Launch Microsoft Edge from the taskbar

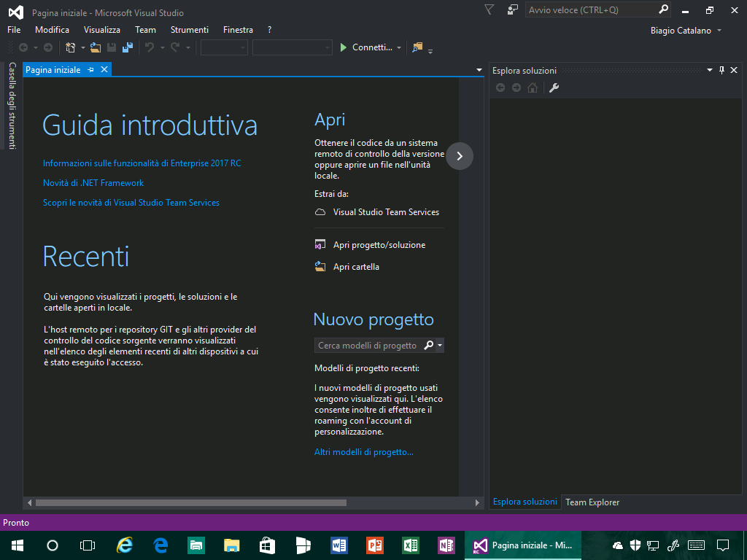click(160, 545)
